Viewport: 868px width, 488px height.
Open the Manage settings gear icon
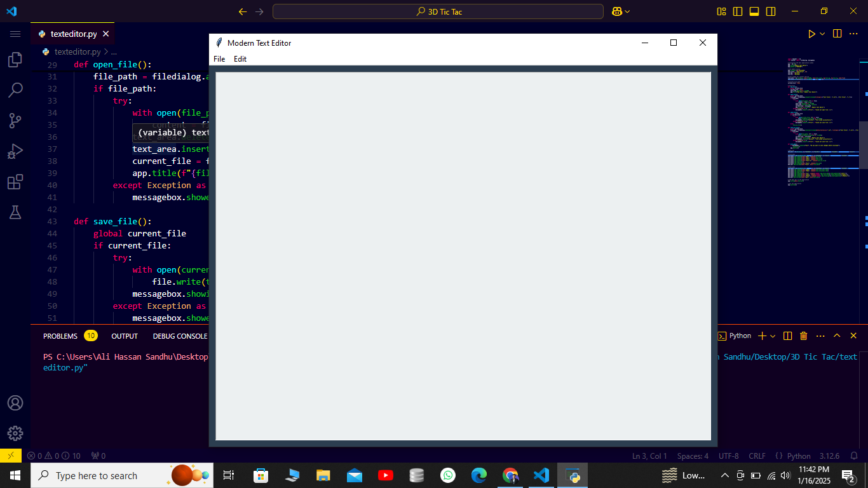[15, 433]
